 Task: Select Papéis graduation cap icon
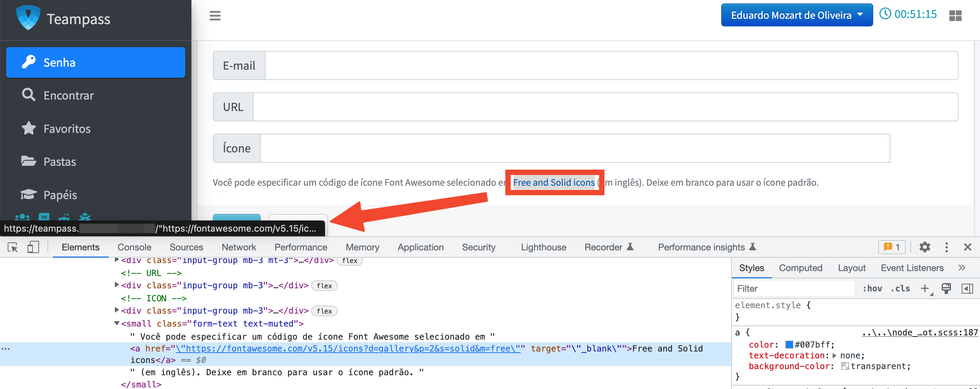click(x=28, y=194)
